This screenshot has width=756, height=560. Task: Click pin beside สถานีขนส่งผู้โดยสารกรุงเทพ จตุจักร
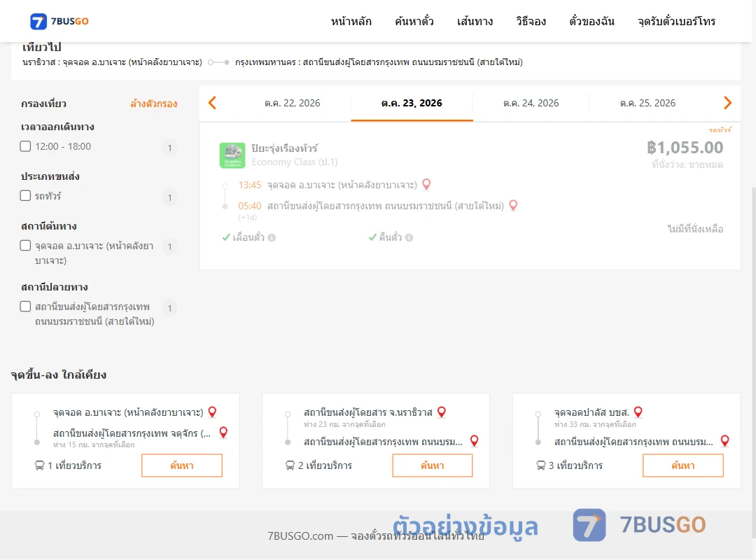pyautogui.click(x=223, y=432)
